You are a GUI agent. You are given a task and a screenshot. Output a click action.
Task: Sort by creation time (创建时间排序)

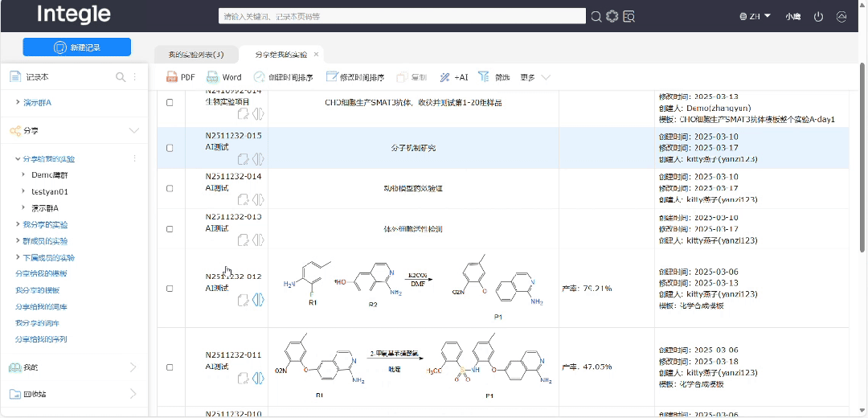pos(284,77)
